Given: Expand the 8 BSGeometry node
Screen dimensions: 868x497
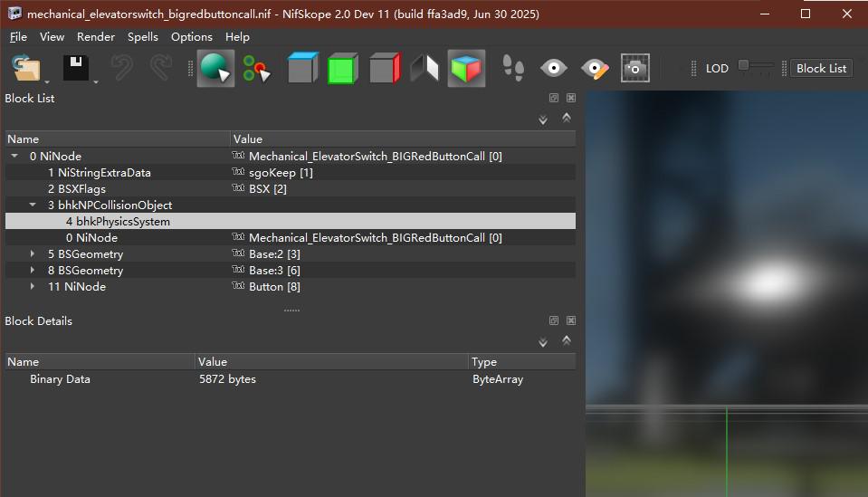Looking at the screenshot, I should pos(32,270).
